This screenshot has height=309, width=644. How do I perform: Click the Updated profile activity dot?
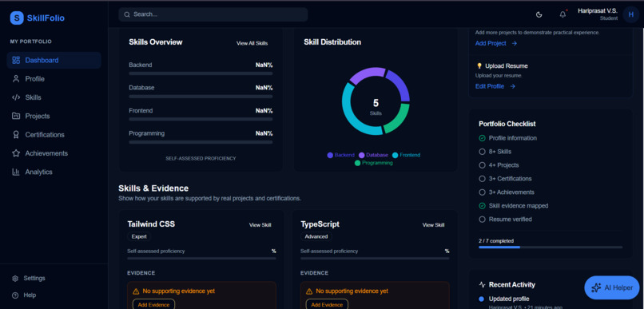tap(482, 299)
